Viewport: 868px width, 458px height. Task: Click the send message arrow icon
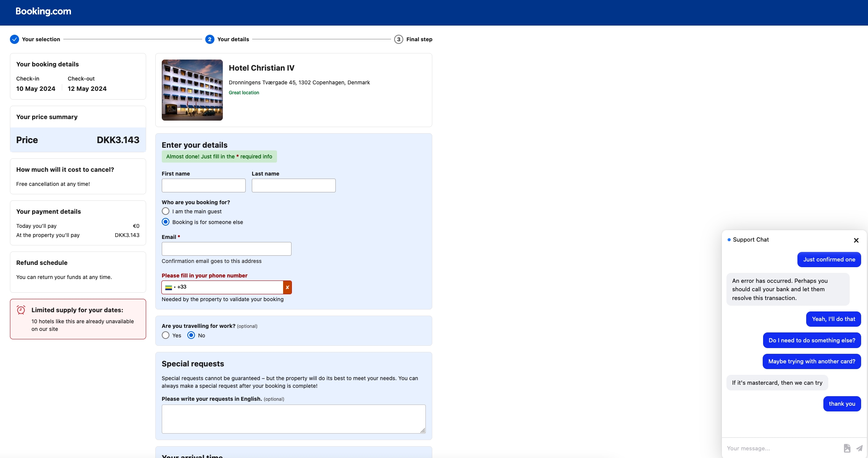(859, 448)
